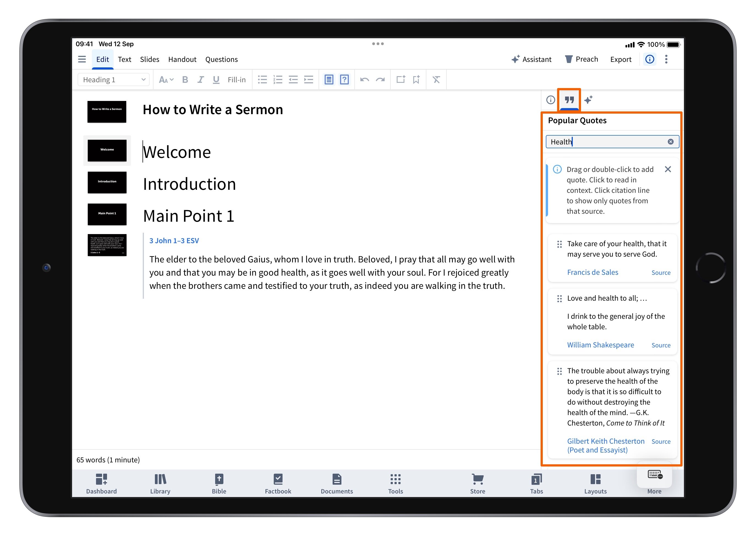Create a bulleted list
Screen dimensions: 756x535
262,79
